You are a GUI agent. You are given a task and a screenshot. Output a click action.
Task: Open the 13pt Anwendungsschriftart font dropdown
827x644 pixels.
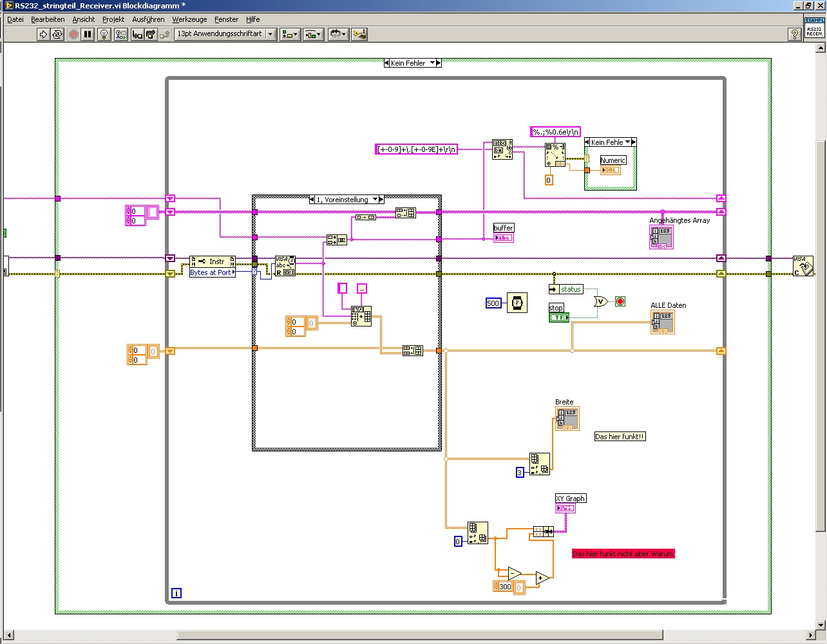click(x=225, y=34)
